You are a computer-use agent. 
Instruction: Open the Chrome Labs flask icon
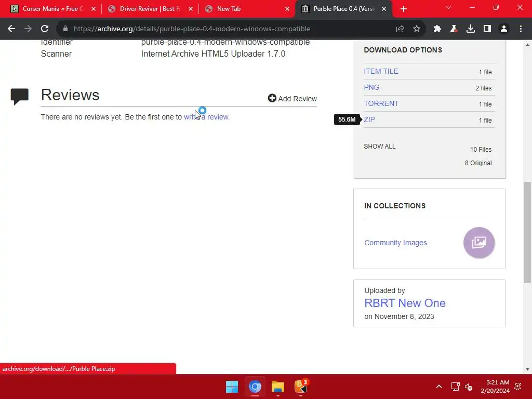pos(454,29)
